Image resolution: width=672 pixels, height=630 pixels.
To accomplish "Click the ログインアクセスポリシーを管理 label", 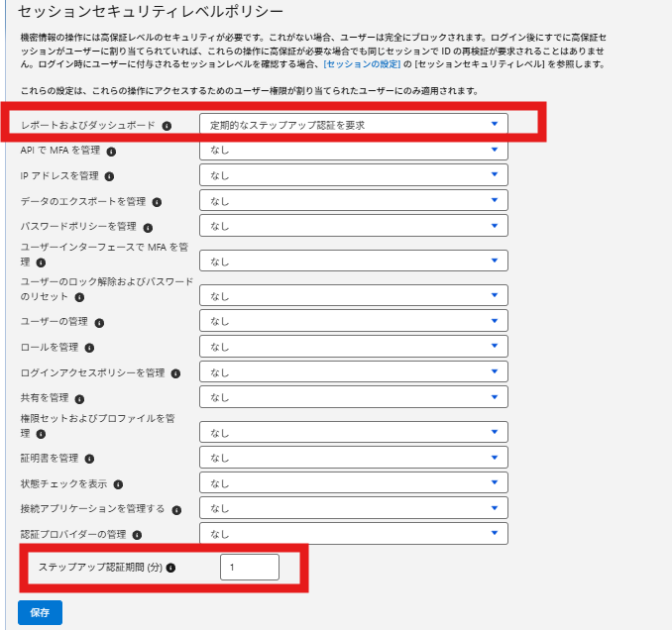I will tap(92, 373).
